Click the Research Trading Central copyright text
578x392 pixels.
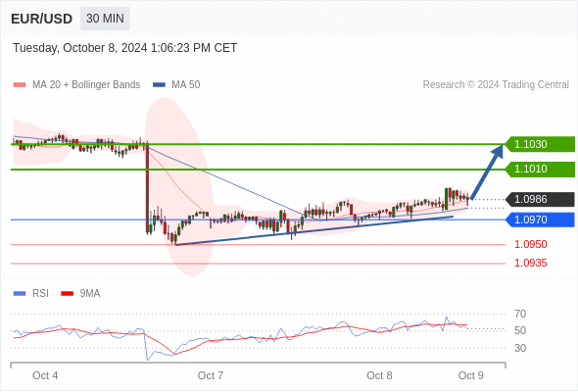point(496,85)
